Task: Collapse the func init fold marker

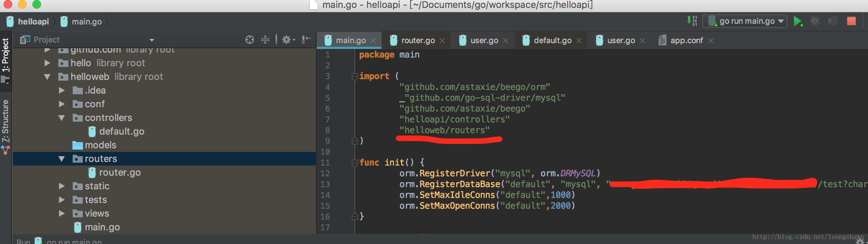Action: 354,163
